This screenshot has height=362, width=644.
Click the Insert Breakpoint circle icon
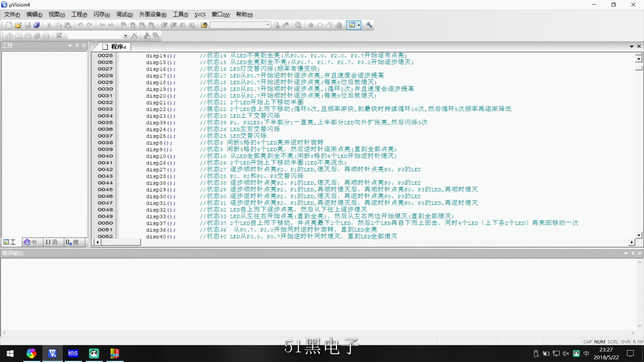pyautogui.click(x=311, y=25)
